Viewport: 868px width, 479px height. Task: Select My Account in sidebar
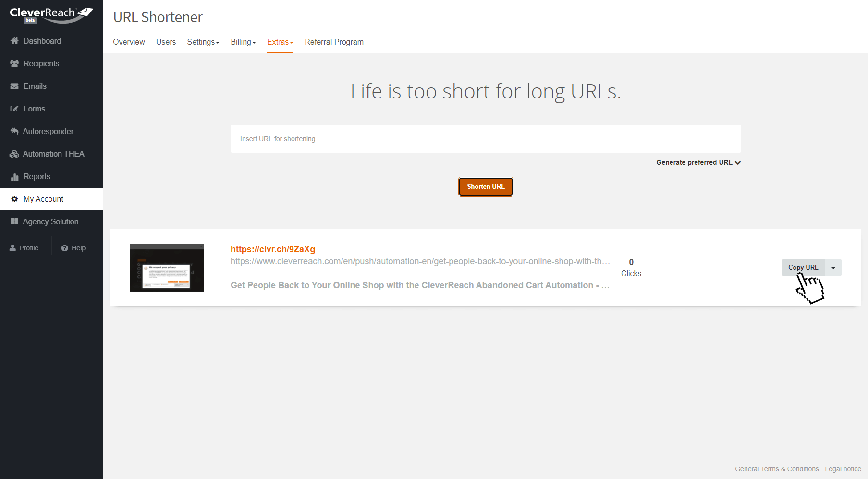51,199
